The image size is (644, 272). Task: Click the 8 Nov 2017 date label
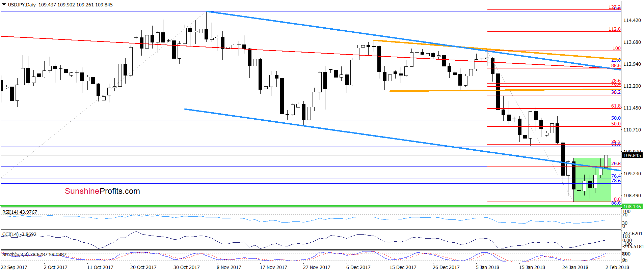pyautogui.click(x=229, y=267)
